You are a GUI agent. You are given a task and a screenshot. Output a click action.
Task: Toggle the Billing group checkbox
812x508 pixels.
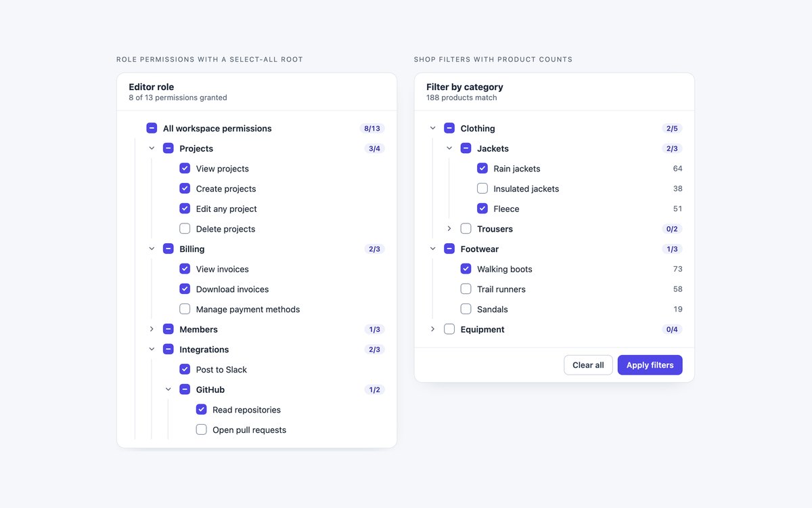(x=168, y=249)
